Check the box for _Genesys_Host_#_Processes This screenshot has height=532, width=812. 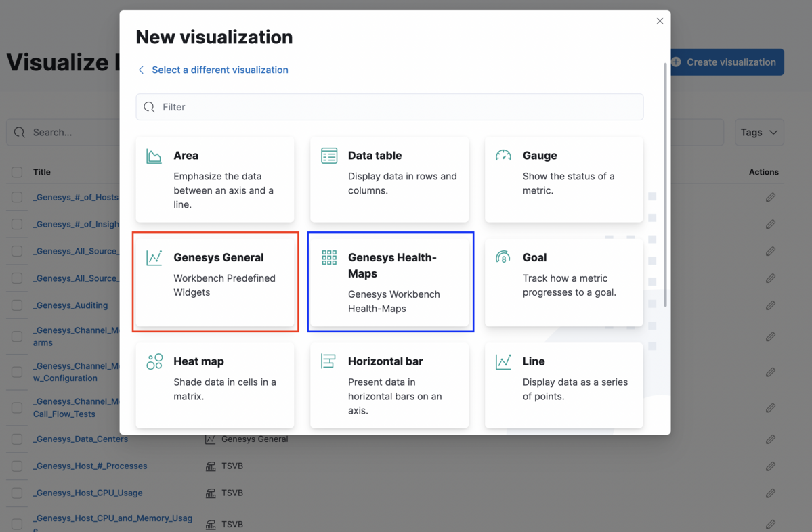coord(17,466)
